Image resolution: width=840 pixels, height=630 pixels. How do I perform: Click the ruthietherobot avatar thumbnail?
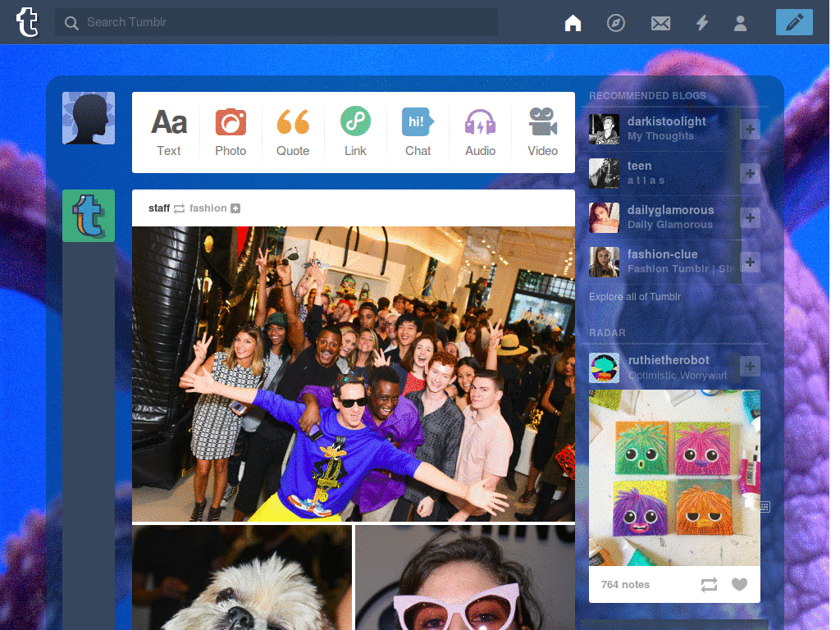pyautogui.click(x=605, y=368)
